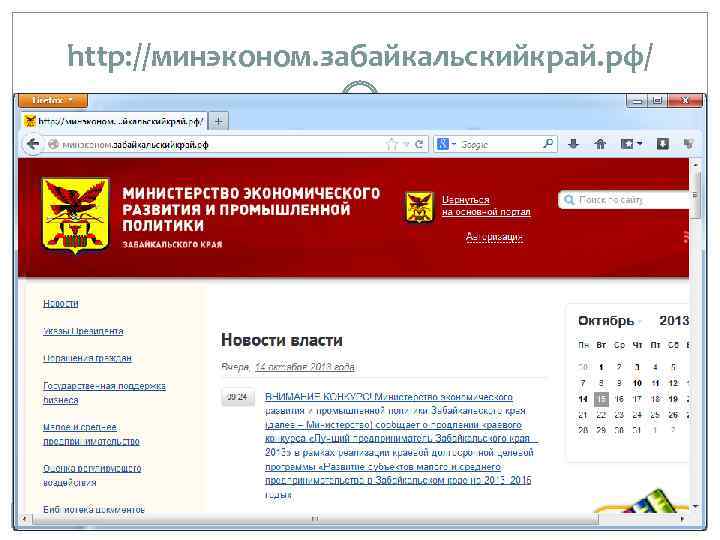This screenshot has height=540, width=720.
Task: Click the 09:24 news time badge
Action: [x=237, y=397]
